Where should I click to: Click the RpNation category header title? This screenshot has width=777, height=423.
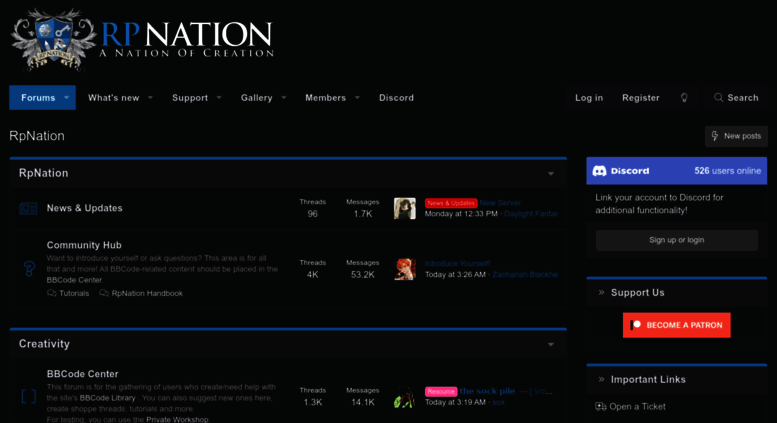point(44,173)
